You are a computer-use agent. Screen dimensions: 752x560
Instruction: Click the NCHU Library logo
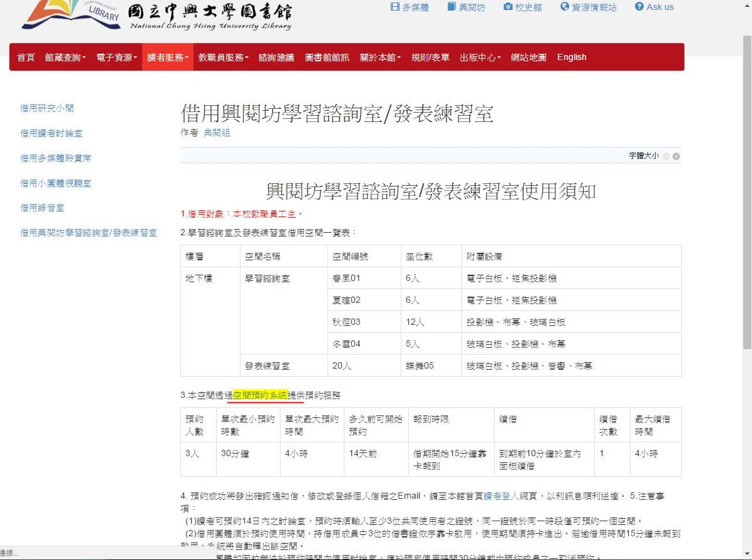[157, 16]
